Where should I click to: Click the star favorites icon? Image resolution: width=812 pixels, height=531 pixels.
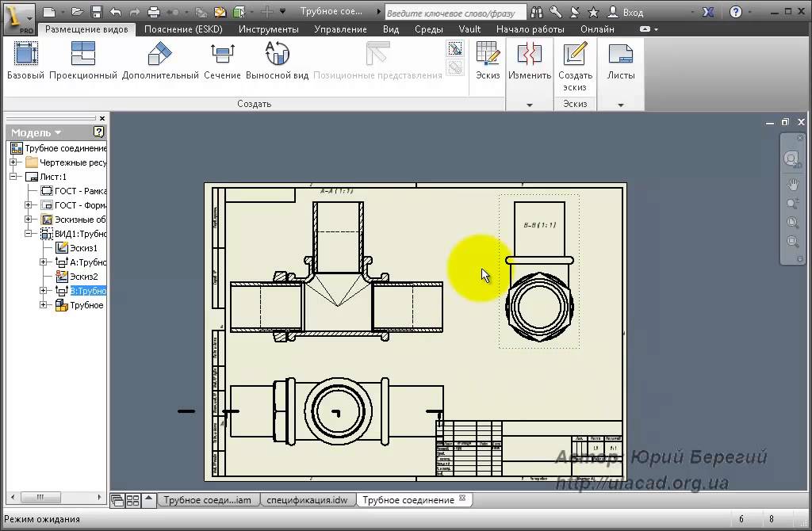pos(593,11)
